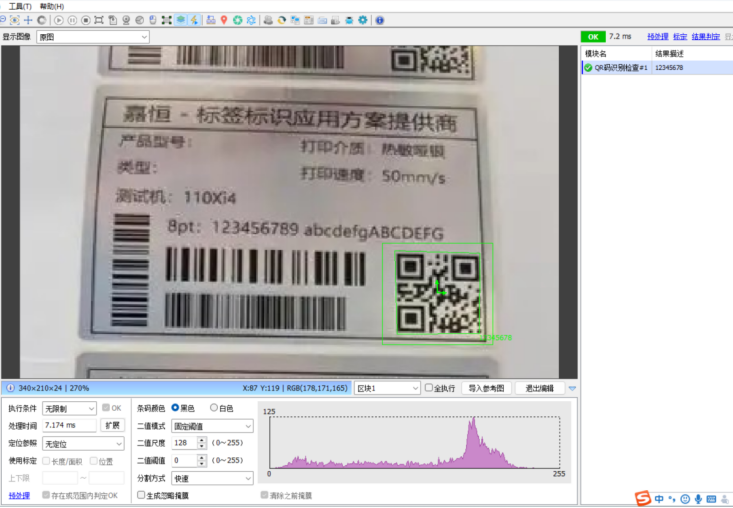Open the 显示图像 dropdown showing 原图
733x508 pixels.
coord(93,37)
